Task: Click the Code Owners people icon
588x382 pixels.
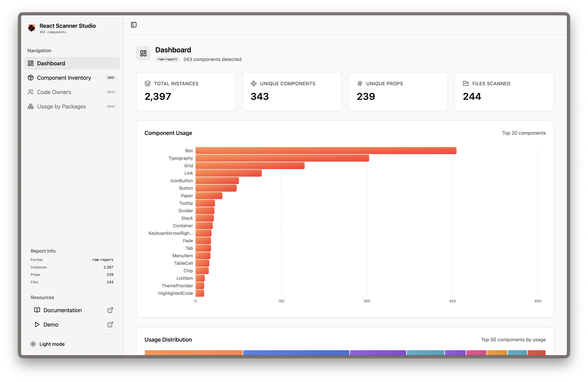Action: (x=31, y=92)
